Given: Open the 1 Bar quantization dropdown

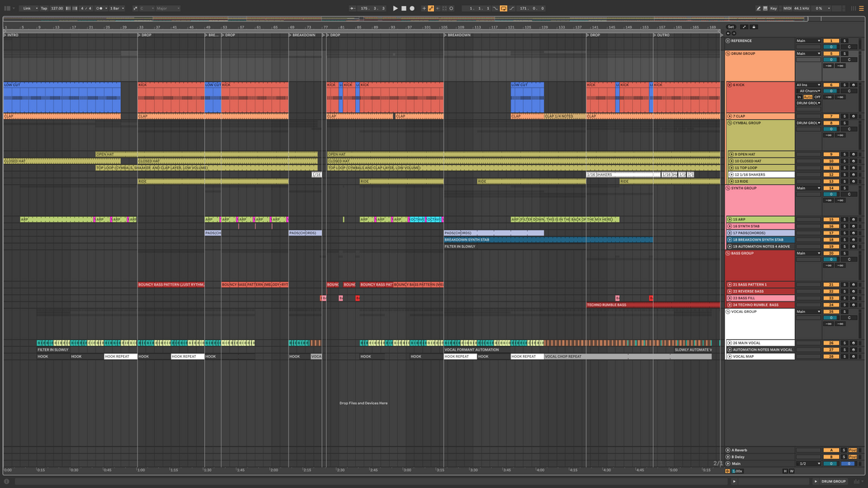Looking at the screenshot, I should click(116, 8).
